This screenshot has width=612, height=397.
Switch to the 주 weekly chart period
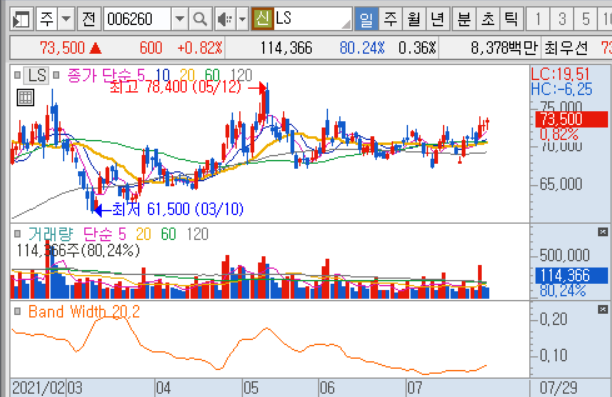(390, 19)
